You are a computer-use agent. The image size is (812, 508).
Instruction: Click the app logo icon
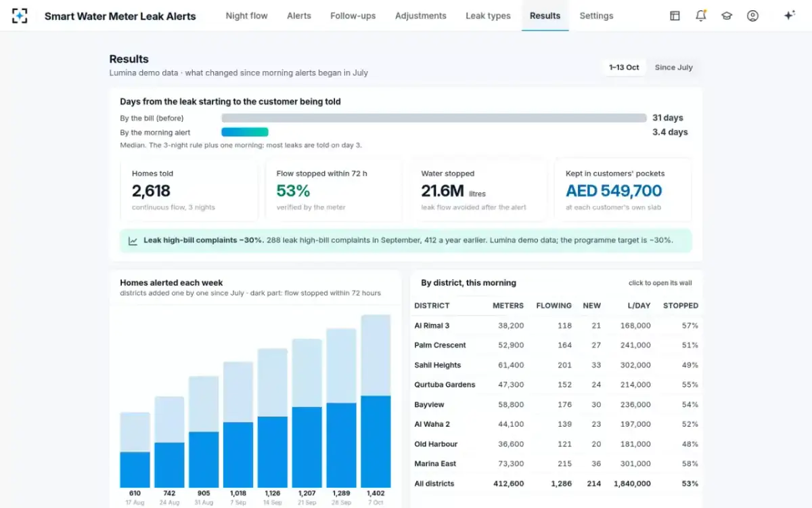pyautogui.click(x=20, y=16)
